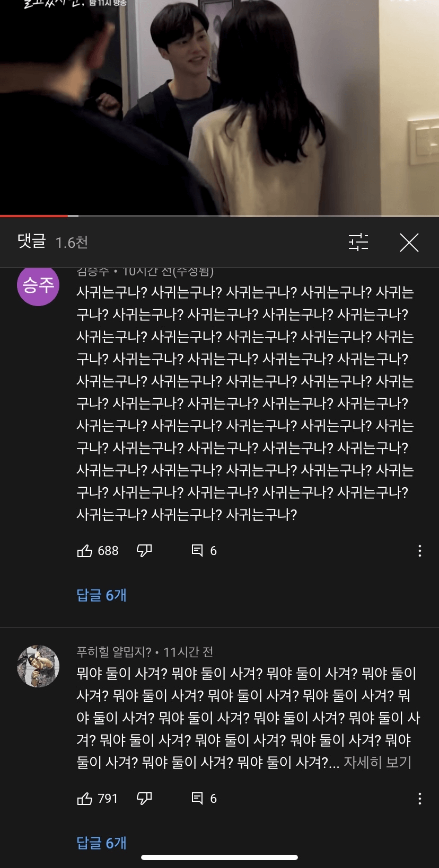Screen dimensions: 439x868
Task: Dislike the 사귀는구나 comment
Action: (x=144, y=551)
